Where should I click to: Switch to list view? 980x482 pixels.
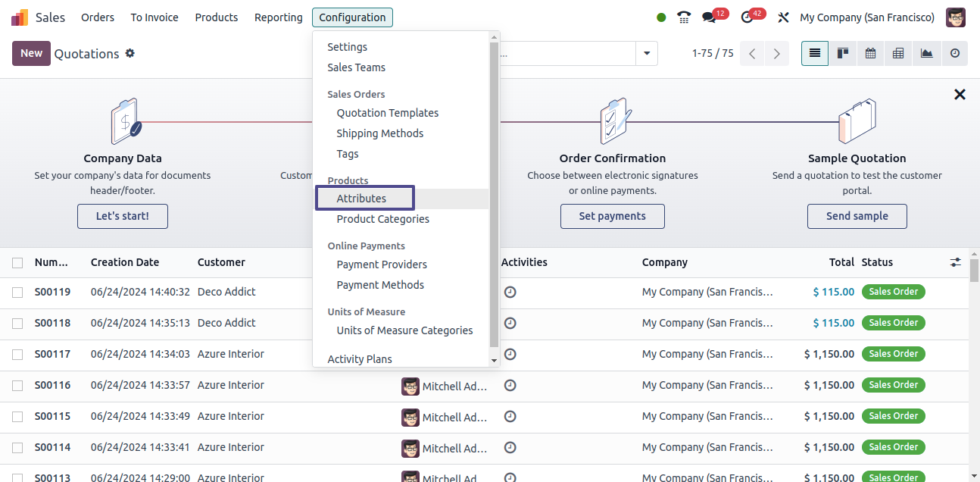(x=815, y=53)
